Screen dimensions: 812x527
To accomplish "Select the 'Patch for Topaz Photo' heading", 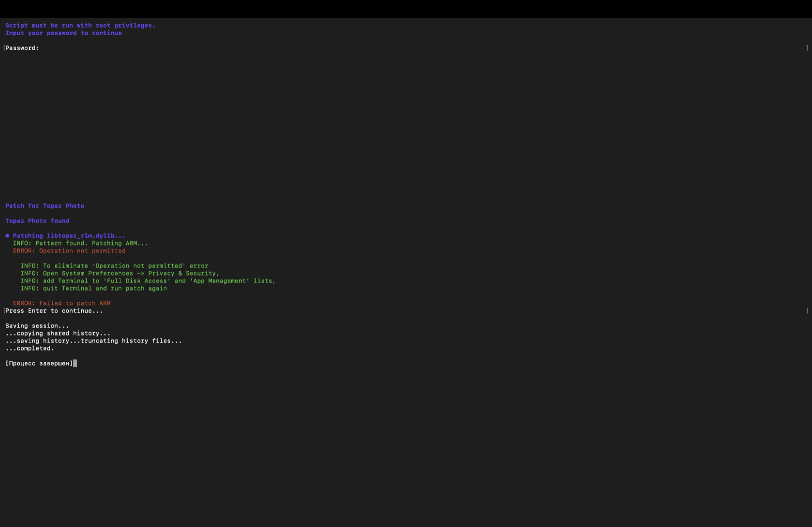I will pyautogui.click(x=45, y=206).
